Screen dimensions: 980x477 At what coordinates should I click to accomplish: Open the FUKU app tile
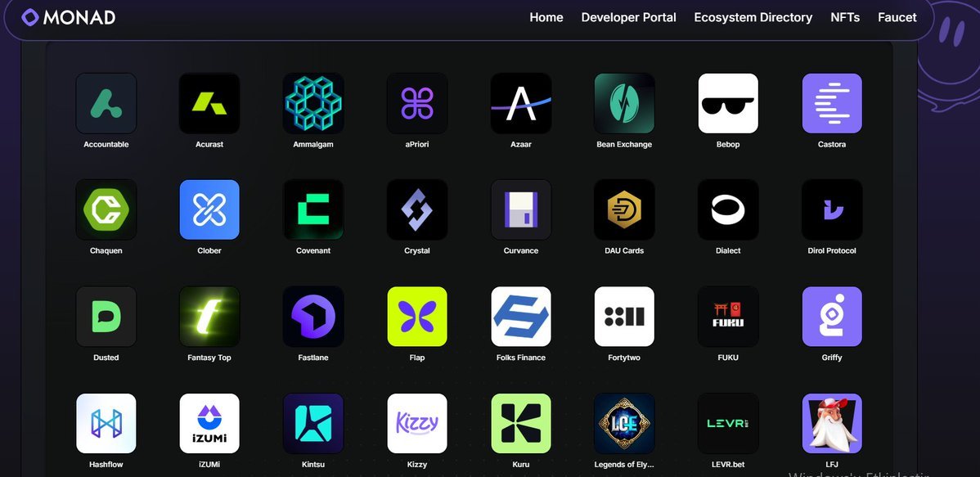(728, 317)
